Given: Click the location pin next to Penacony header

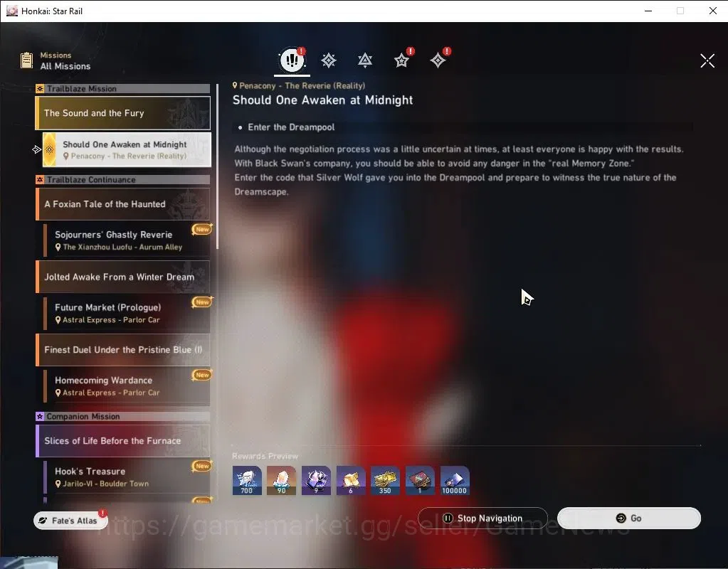Looking at the screenshot, I should coord(235,85).
